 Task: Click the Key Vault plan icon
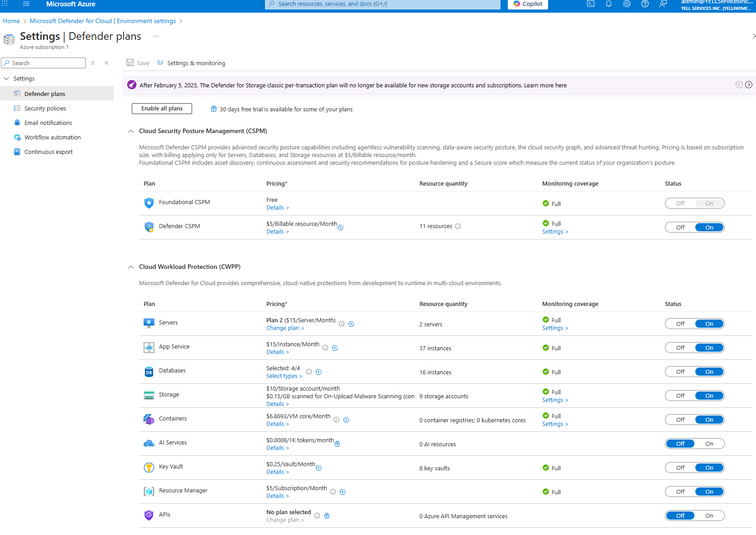click(x=149, y=467)
